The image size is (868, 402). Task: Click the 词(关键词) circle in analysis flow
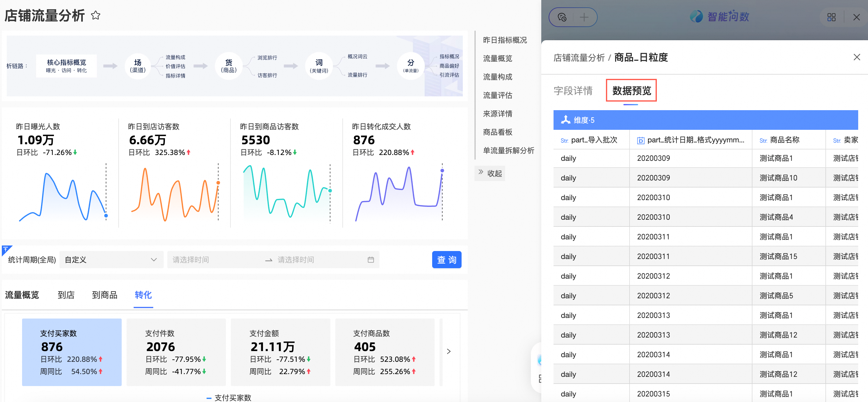[x=319, y=66]
